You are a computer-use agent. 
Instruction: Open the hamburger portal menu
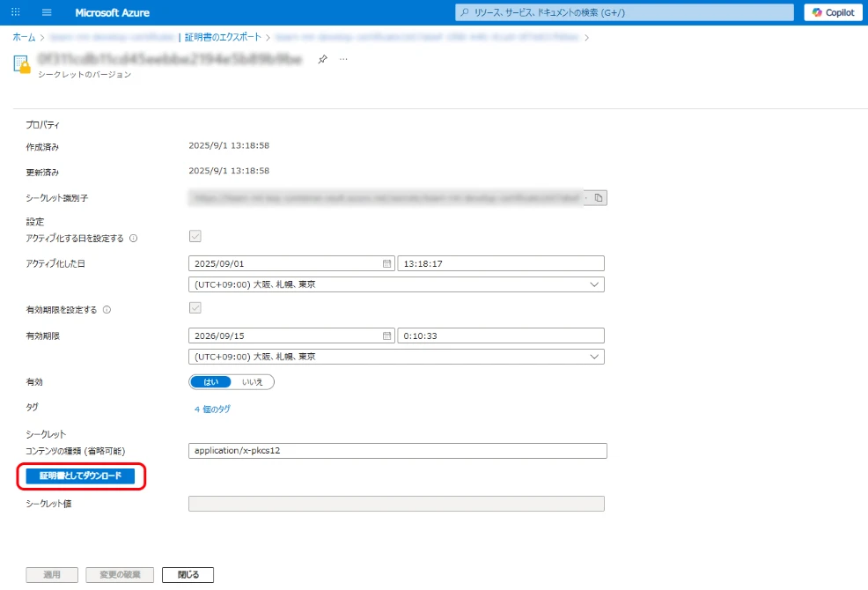click(47, 12)
